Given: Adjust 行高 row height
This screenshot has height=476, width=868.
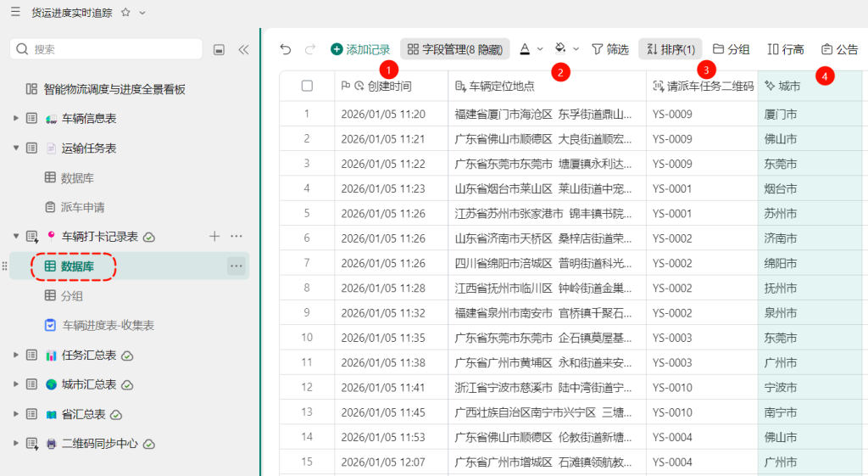Looking at the screenshot, I should tap(786, 49).
